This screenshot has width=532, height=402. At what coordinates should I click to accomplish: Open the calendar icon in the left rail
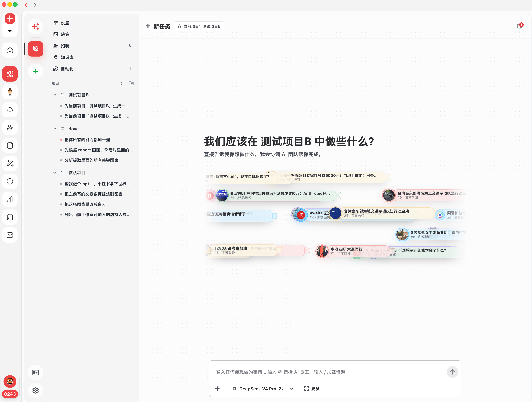pos(10,217)
